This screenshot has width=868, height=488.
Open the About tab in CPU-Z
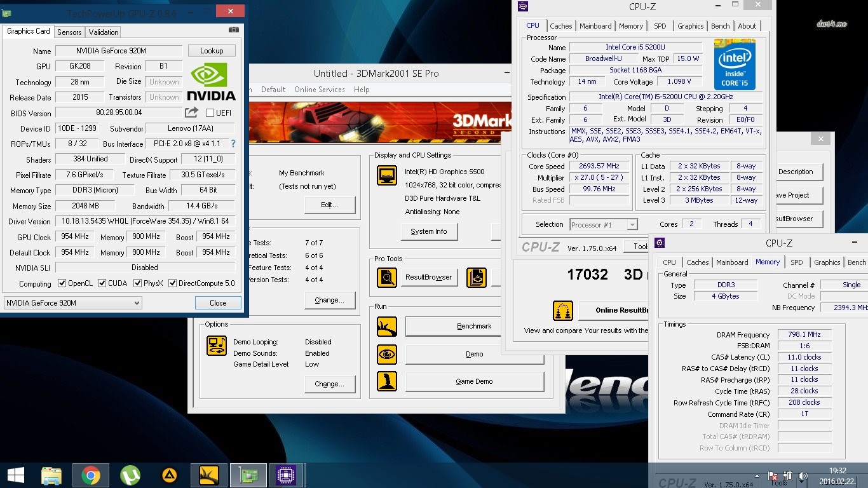[x=747, y=26]
